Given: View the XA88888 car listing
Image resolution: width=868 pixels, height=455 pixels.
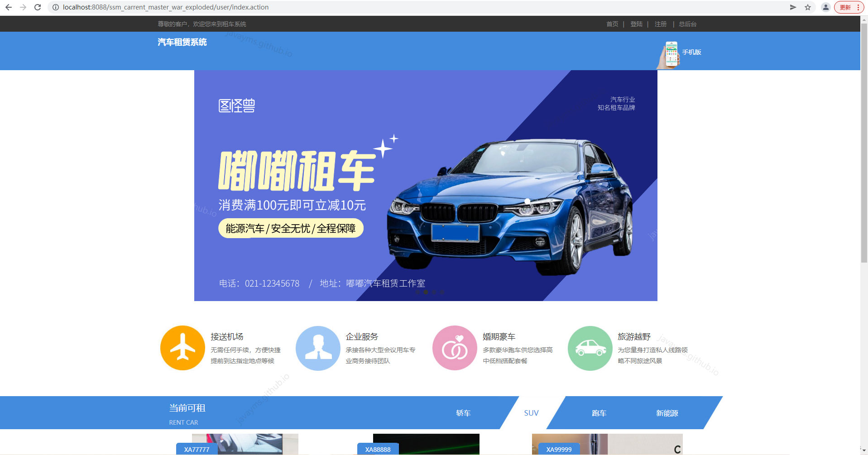Looking at the screenshot, I should pos(378,449).
